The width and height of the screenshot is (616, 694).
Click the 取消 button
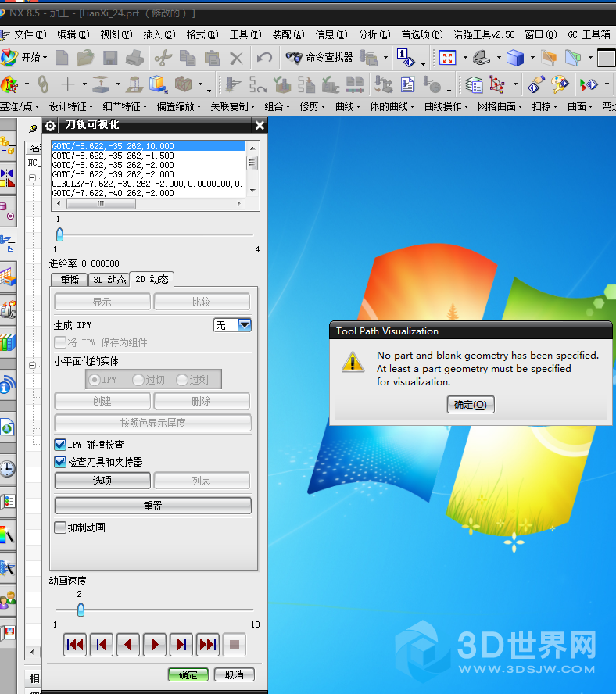[235, 674]
